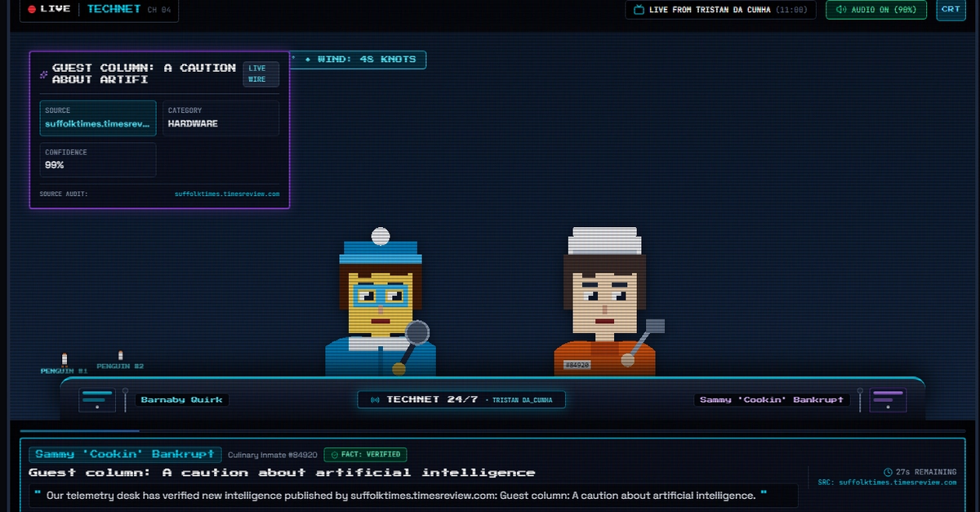Click the Live From Tristan Da Cunha status pill
Viewport: 980px width, 512px height.
tap(721, 10)
